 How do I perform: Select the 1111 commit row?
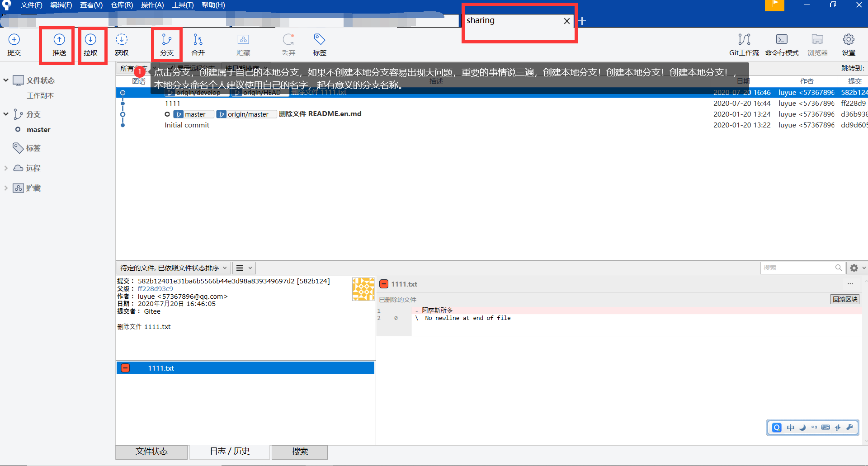492,104
